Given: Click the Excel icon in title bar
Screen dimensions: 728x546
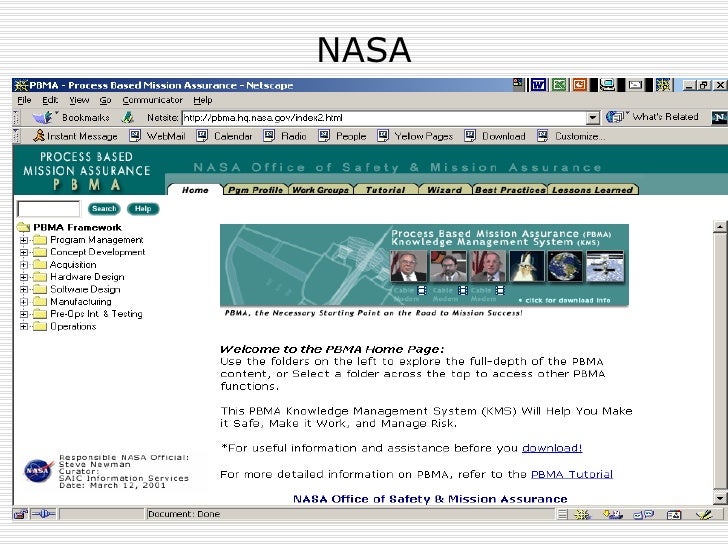Looking at the screenshot, I should [559, 85].
